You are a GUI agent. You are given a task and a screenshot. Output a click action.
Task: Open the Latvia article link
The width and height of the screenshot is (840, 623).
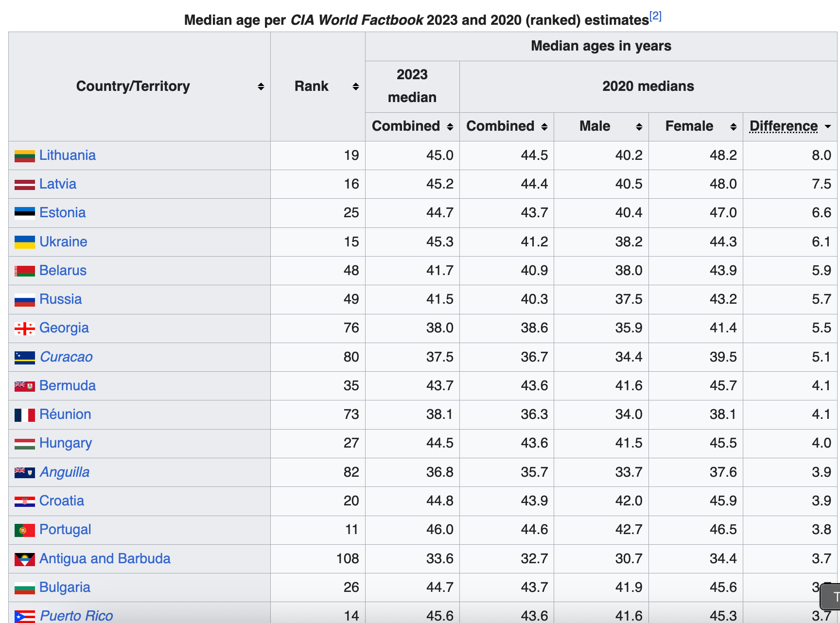coord(58,184)
